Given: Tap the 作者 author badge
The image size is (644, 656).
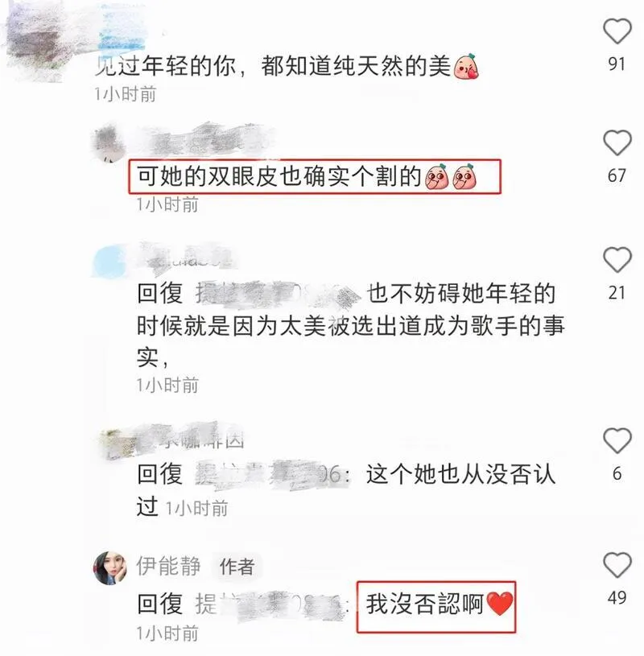Looking at the screenshot, I should tap(237, 567).
